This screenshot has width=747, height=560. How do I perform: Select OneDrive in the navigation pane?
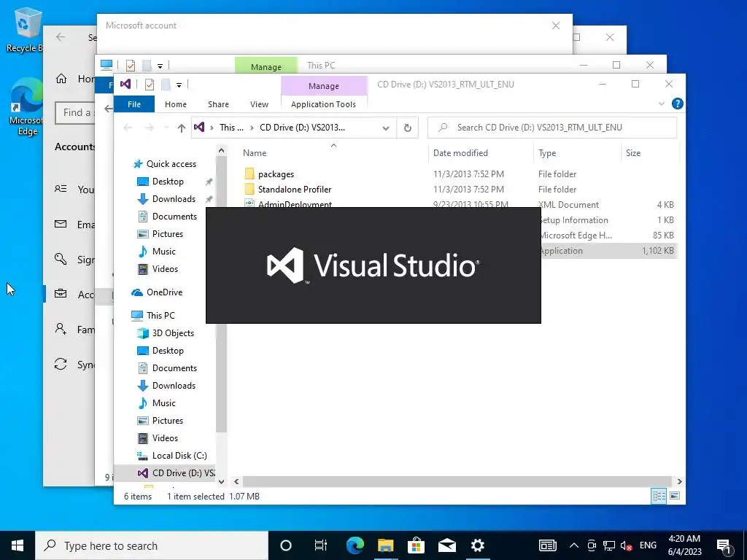coord(164,292)
